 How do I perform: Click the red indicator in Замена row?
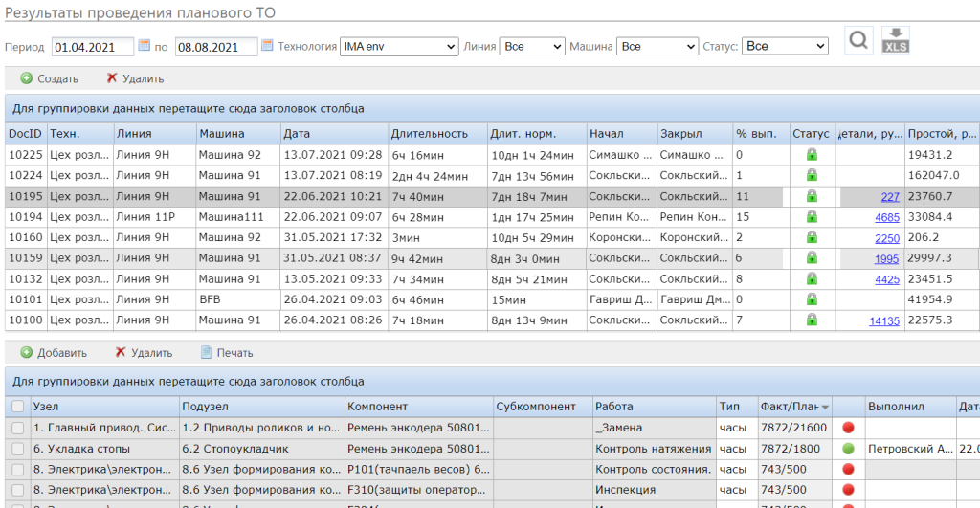pos(848,428)
